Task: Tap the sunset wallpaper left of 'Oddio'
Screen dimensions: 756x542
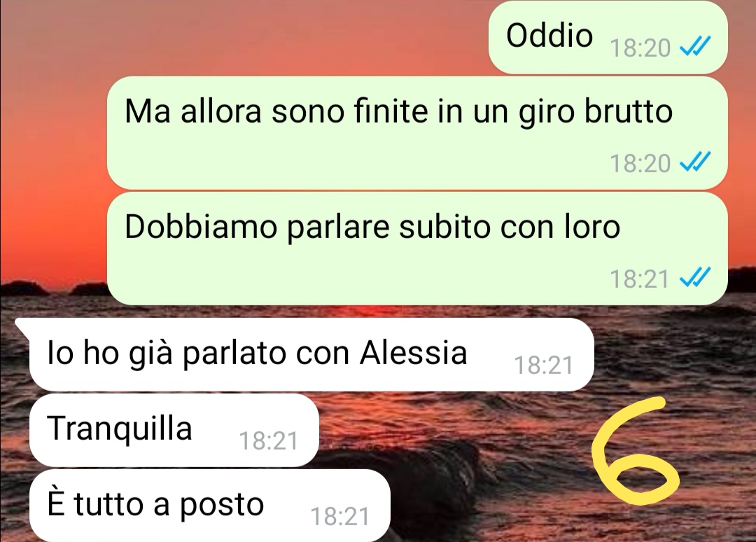Action: [x=241, y=38]
